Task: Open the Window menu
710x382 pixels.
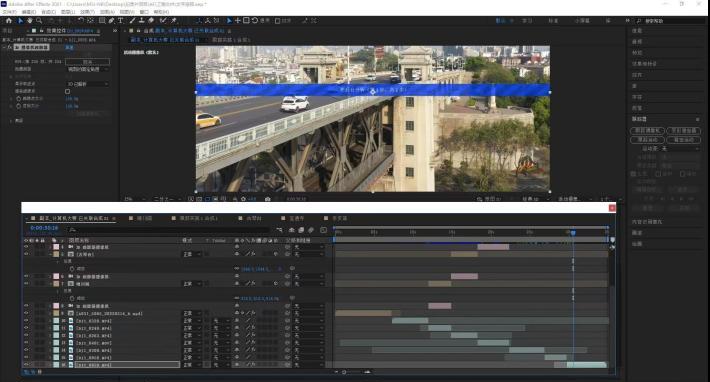Action: (144, 12)
